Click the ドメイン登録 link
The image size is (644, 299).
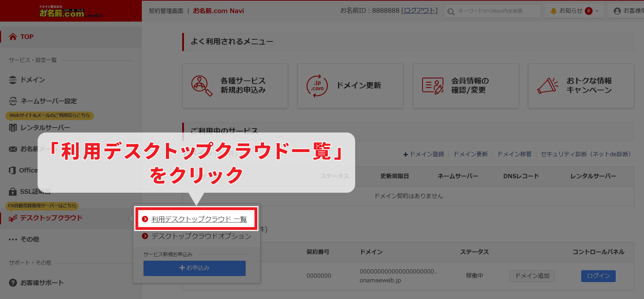424,154
